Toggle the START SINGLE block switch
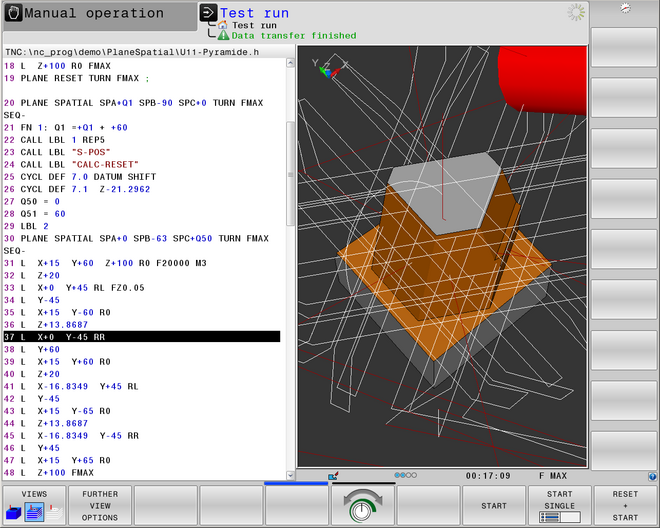The width and height of the screenshot is (660, 528). coord(559,506)
